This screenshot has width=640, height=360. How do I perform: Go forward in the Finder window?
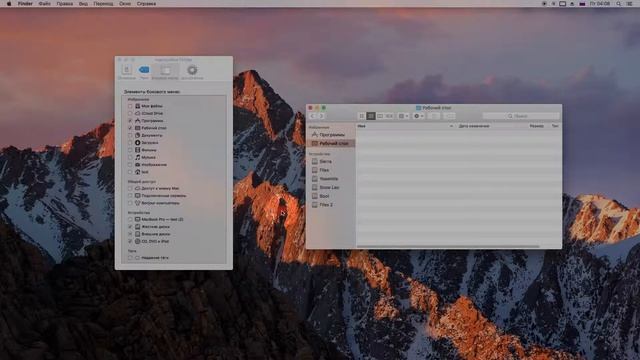[x=321, y=116]
